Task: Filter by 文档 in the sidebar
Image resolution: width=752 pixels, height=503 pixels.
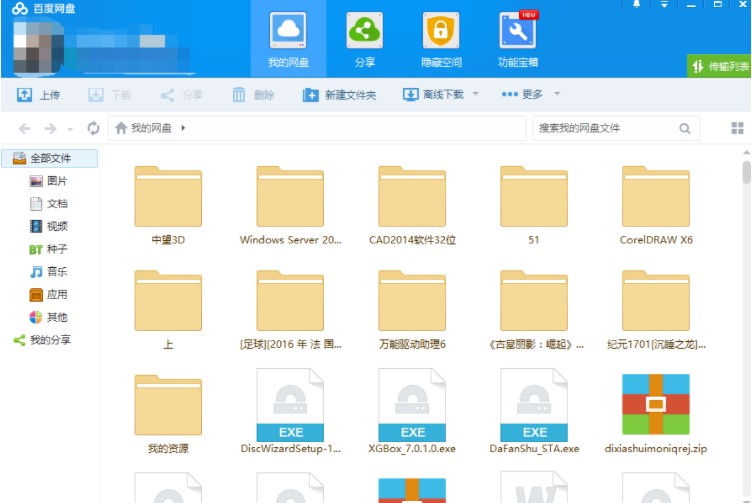Action: (48, 204)
